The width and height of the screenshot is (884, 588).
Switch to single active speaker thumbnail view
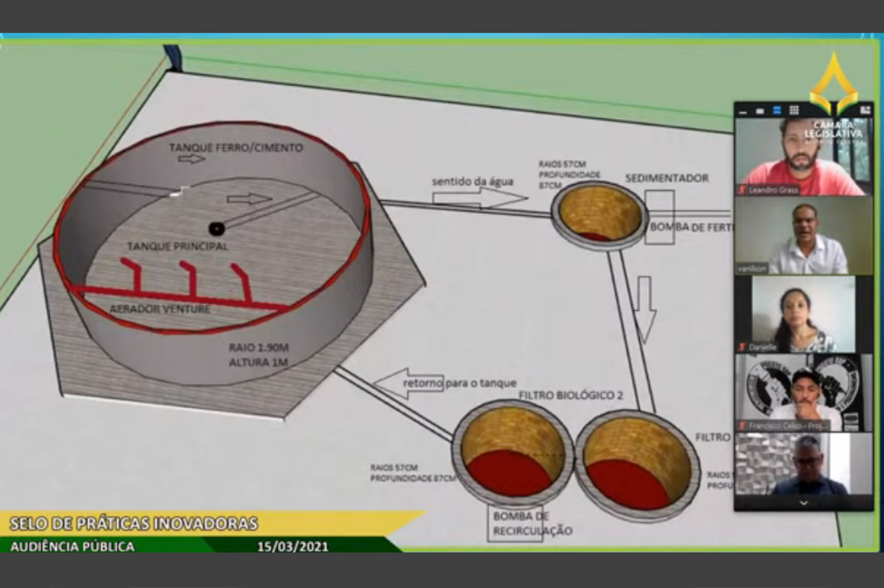[x=760, y=110]
